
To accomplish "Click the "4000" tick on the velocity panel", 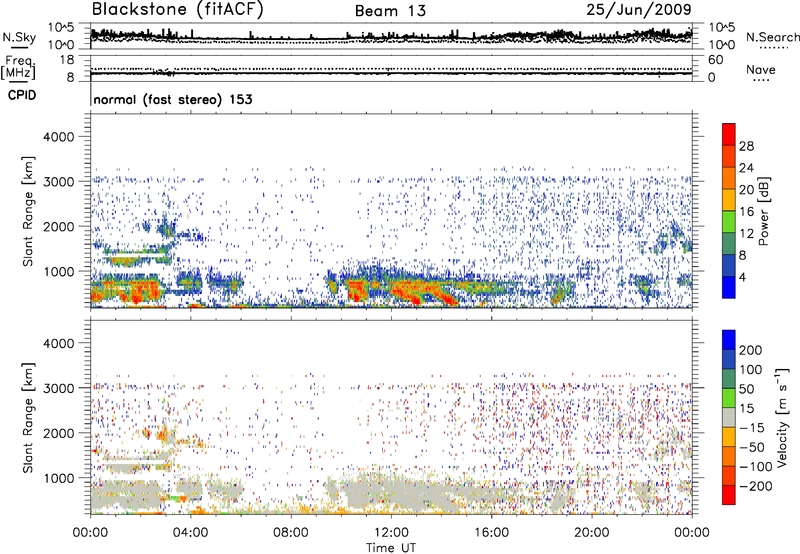I will point(59,343).
